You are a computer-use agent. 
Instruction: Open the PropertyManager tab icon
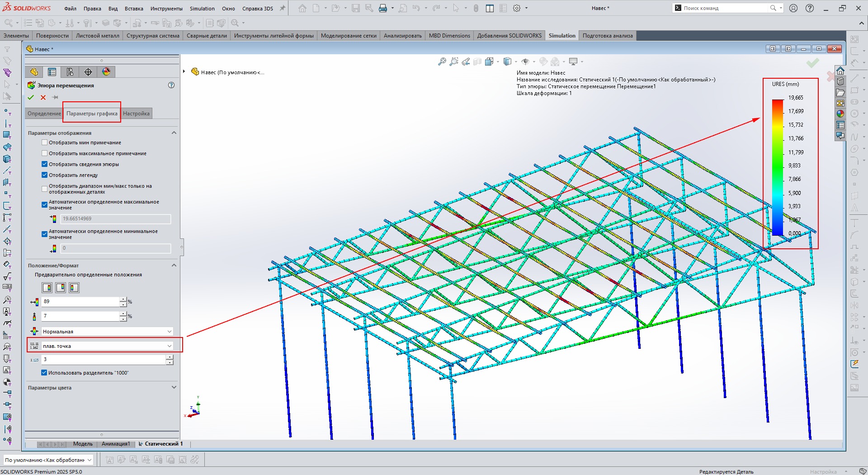(x=52, y=72)
